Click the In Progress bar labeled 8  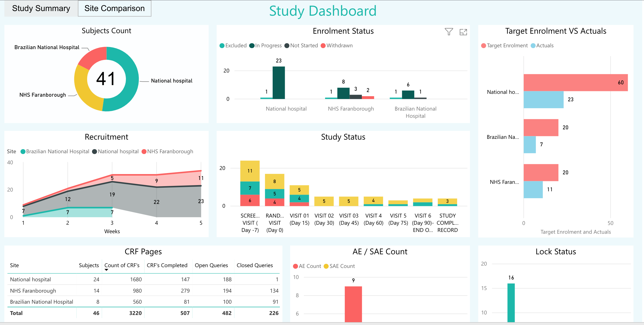point(343,93)
